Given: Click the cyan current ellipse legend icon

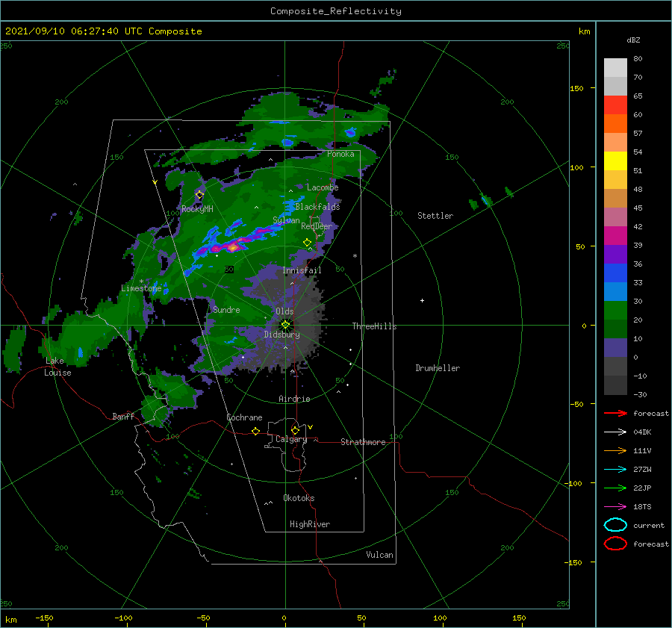Looking at the screenshot, I should (615, 525).
